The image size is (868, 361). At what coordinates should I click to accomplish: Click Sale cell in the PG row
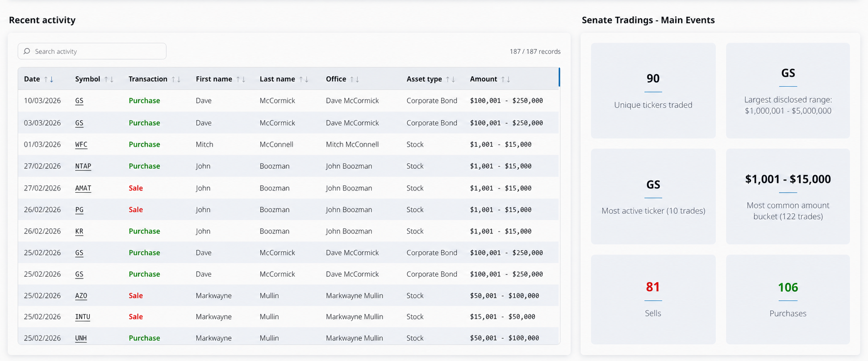pos(136,210)
